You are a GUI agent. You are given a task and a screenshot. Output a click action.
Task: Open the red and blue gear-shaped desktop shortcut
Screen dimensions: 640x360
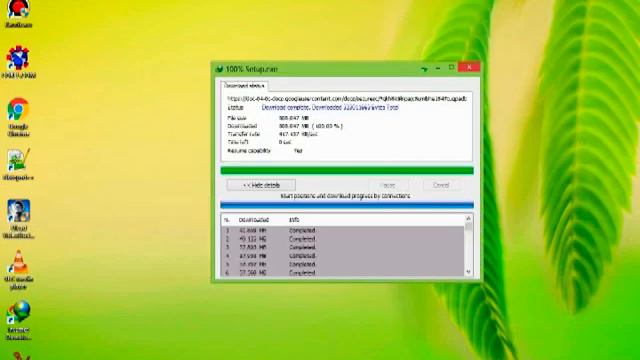[x=18, y=62]
